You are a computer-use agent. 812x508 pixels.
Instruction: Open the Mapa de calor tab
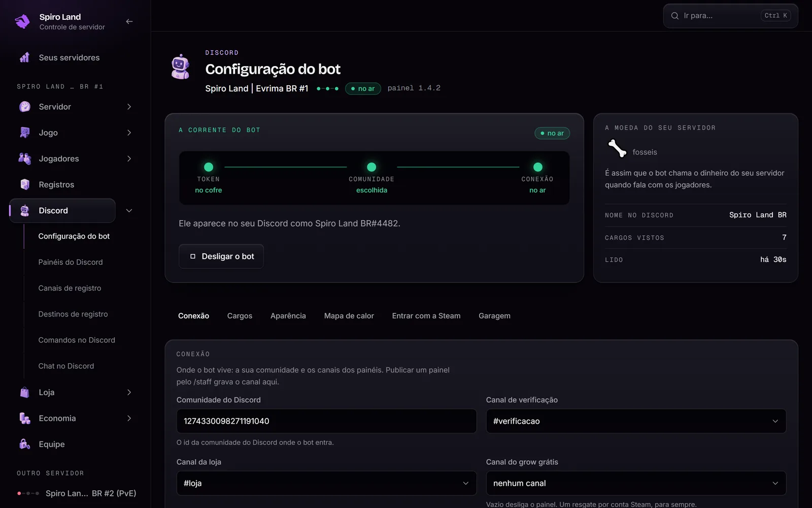tap(349, 316)
